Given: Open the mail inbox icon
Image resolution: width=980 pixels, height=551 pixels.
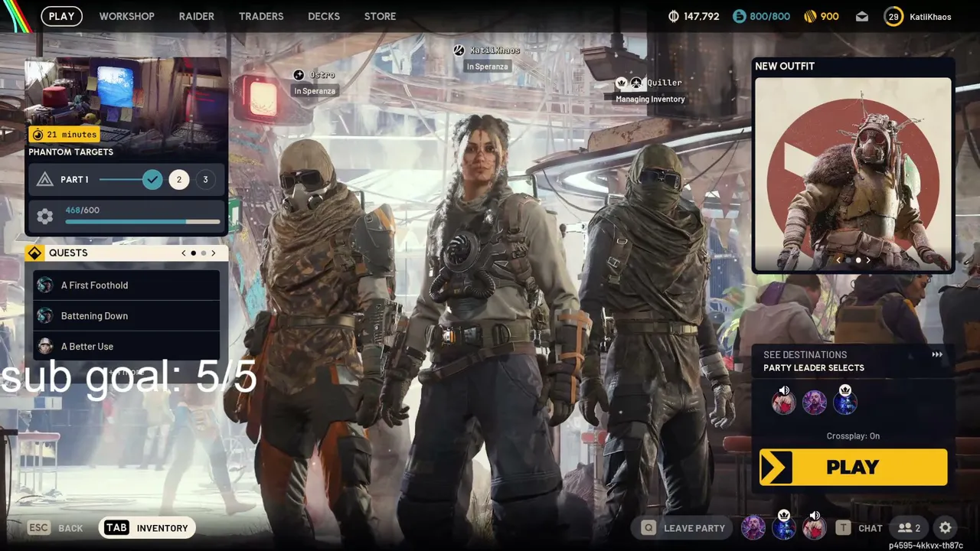Looking at the screenshot, I should (x=862, y=17).
